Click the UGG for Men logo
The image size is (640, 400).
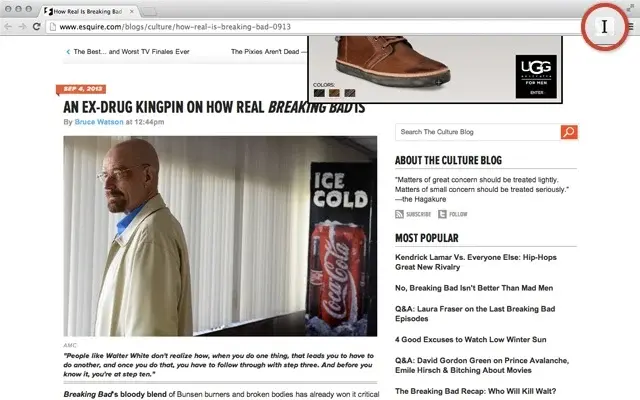536,77
